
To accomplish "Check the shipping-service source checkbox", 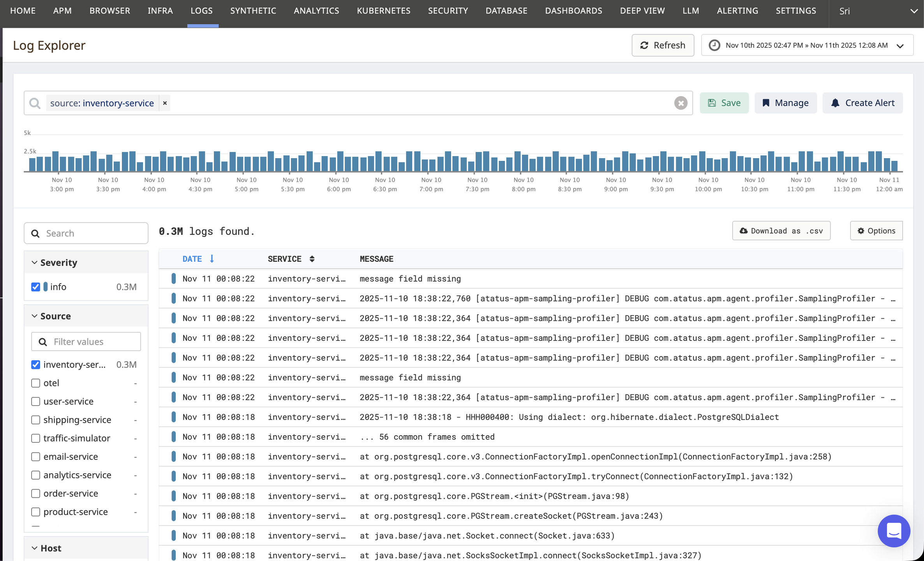I will 35,420.
